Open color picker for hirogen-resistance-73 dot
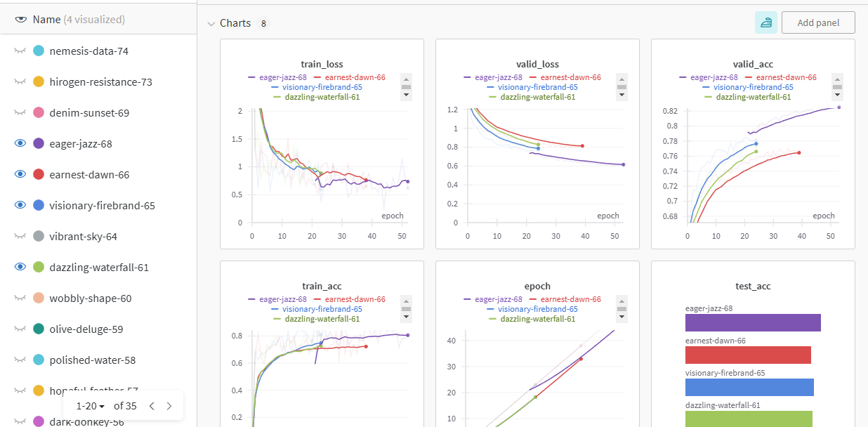This screenshot has width=868, height=427. [39, 82]
